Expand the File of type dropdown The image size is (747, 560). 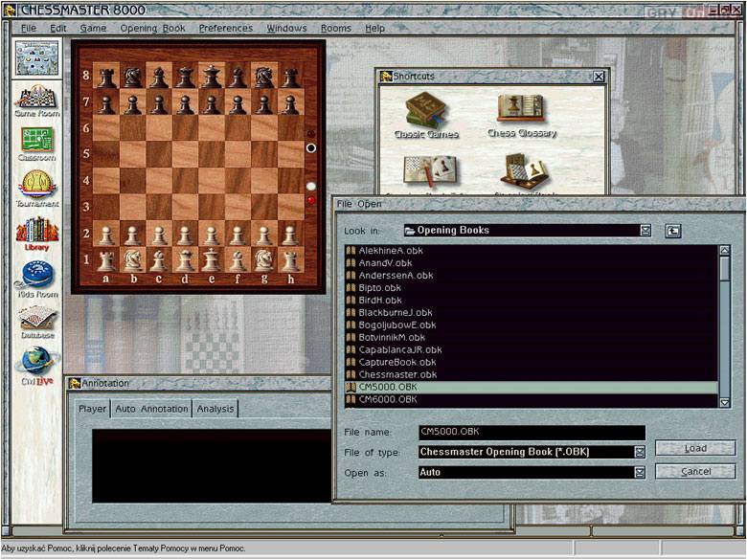click(x=640, y=452)
